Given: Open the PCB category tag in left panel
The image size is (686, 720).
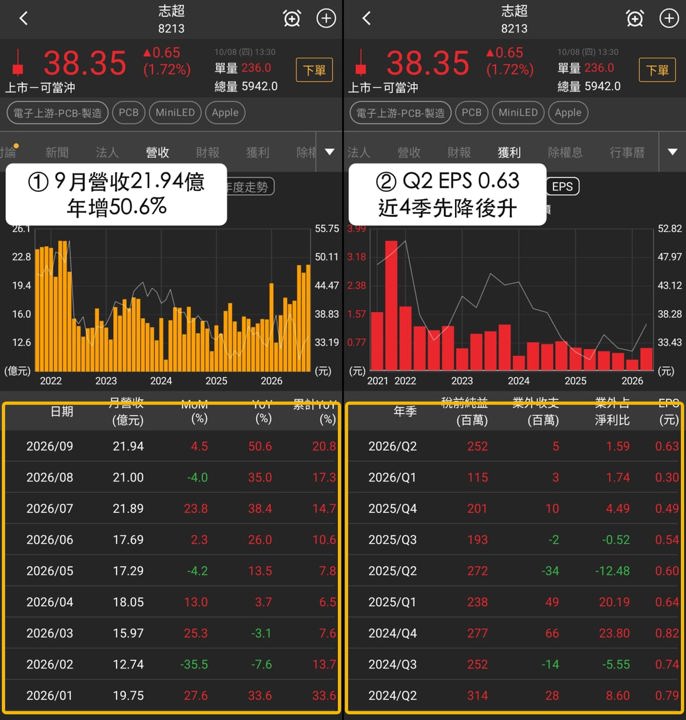Looking at the screenshot, I should [129, 113].
